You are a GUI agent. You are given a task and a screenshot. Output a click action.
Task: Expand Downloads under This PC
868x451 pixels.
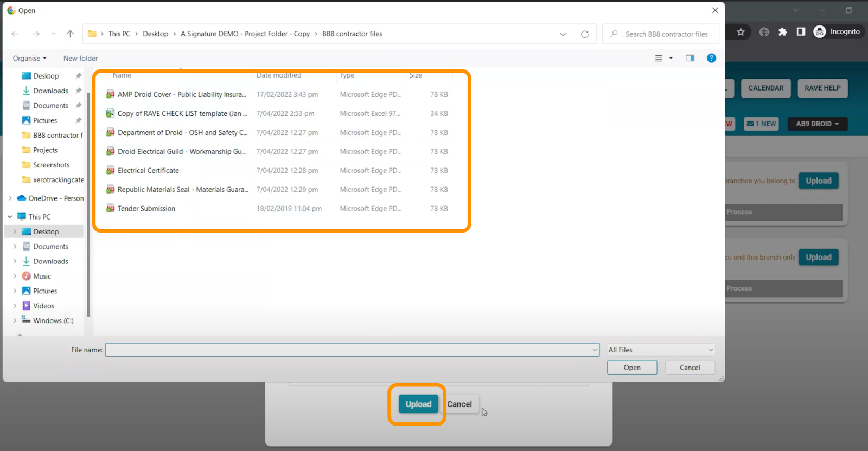click(x=15, y=261)
